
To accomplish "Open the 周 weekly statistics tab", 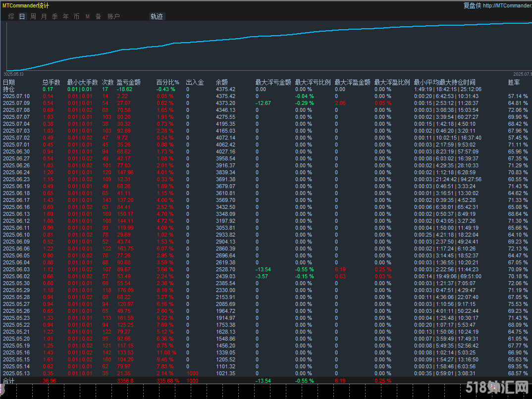I will [33, 16].
